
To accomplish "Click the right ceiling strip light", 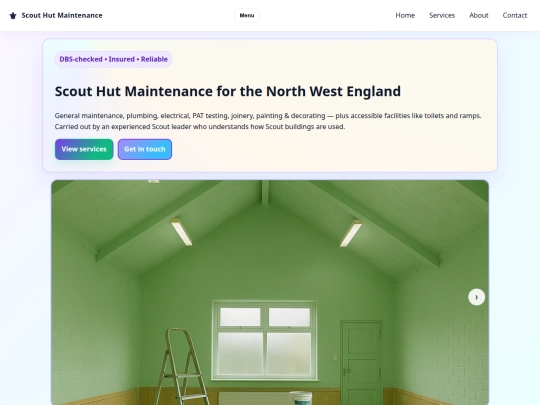I will coord(351,233).
